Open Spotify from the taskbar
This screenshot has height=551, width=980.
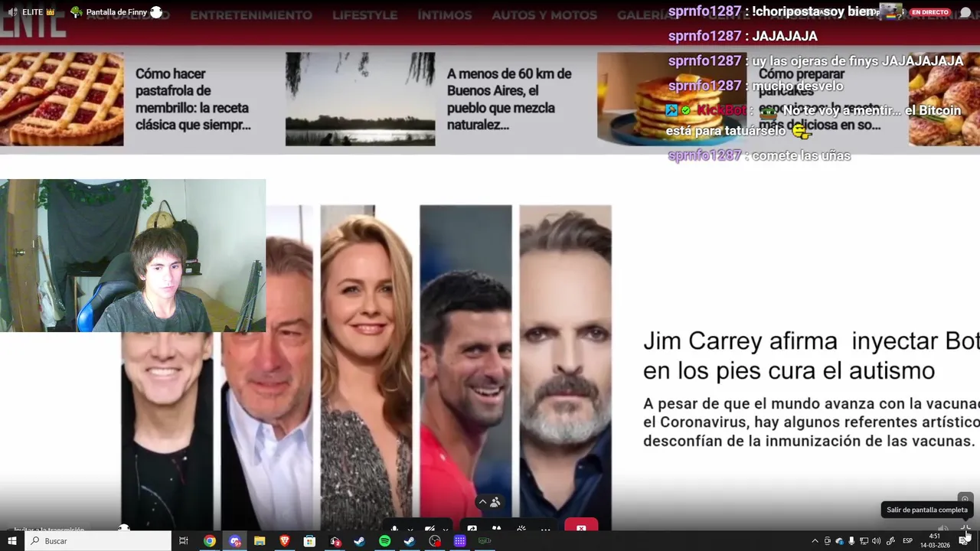pyautogui.click(x=384, y=541)
